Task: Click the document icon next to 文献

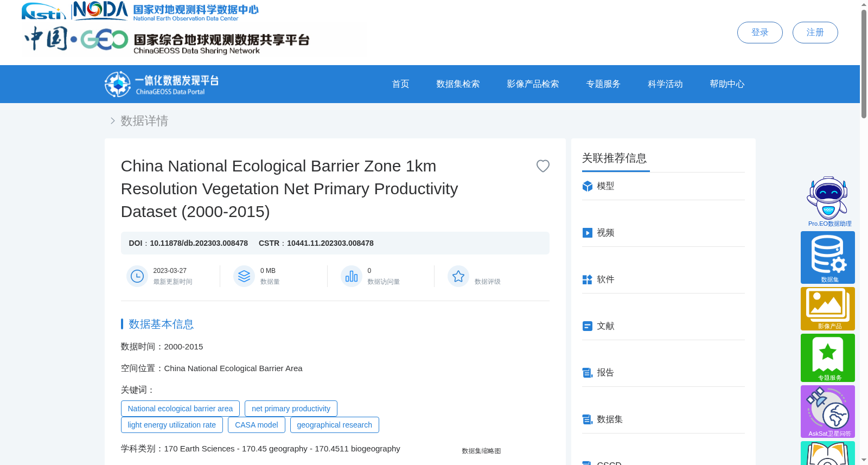Action: [588, 326]
